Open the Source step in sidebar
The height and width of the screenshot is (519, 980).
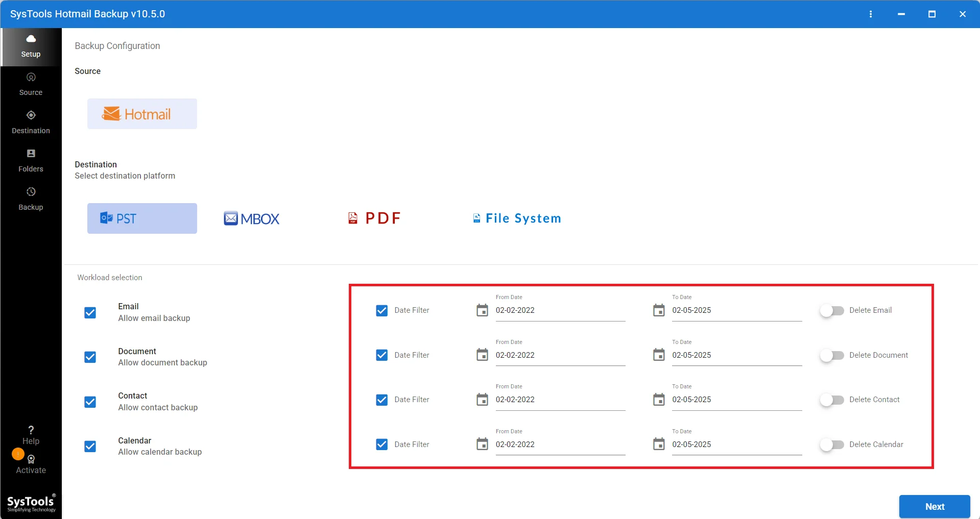31,85
